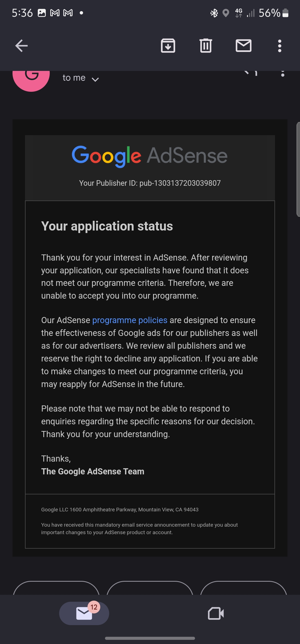Tap the back arrow to leave email
Image resolution: width=300 pixels, height=644 pixels.
pos(21,46)
